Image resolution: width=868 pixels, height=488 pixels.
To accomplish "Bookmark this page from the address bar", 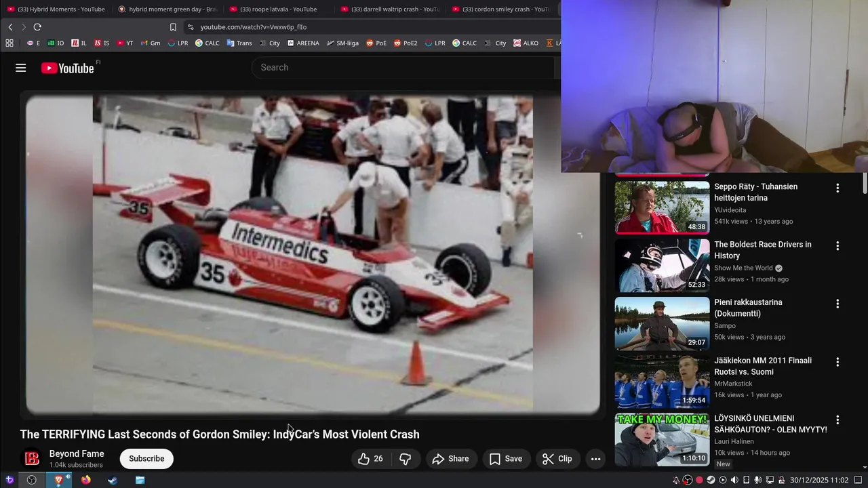I will point(173,27).
